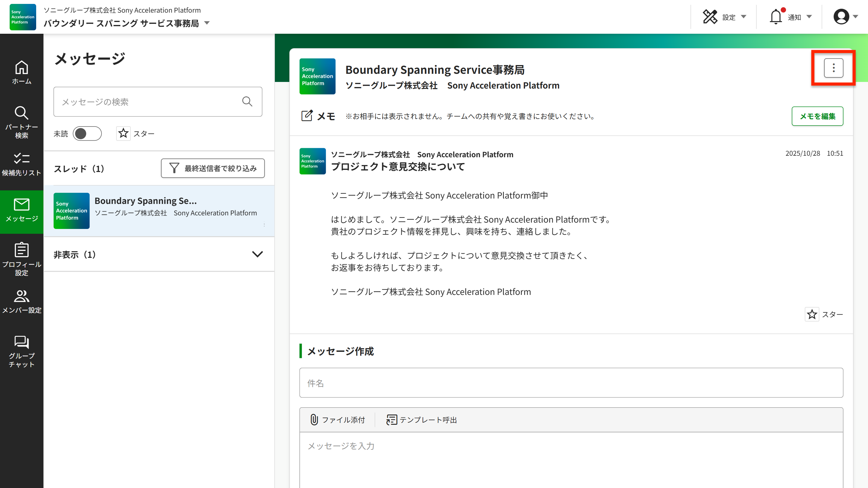Click the three-dot menu in thread header
This screenshot has height=488, width=868.
[833, 68]
